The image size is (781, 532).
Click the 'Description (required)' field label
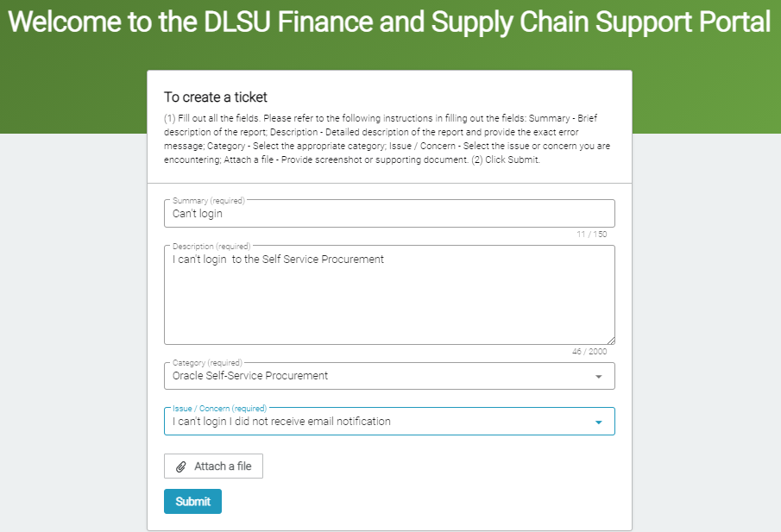point(211,246)
